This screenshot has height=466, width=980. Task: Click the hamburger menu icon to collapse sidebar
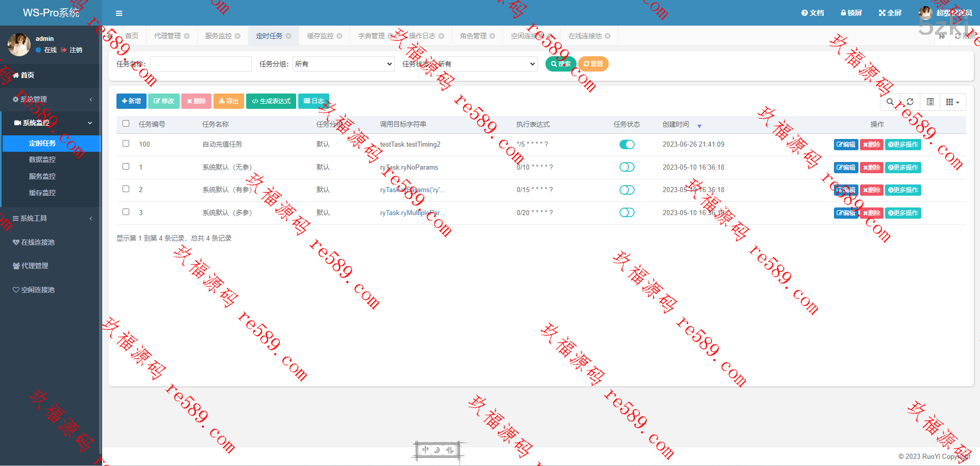[x=119, y=13]
